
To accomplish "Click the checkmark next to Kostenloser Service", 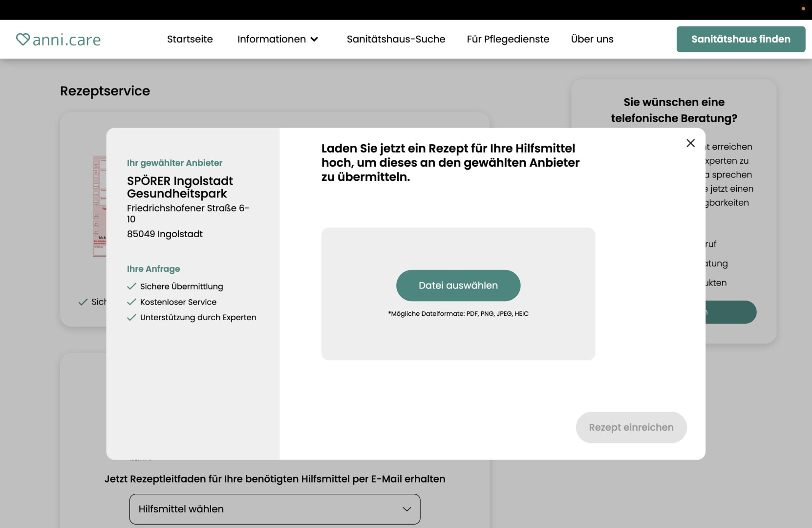I will click(131, 302).
